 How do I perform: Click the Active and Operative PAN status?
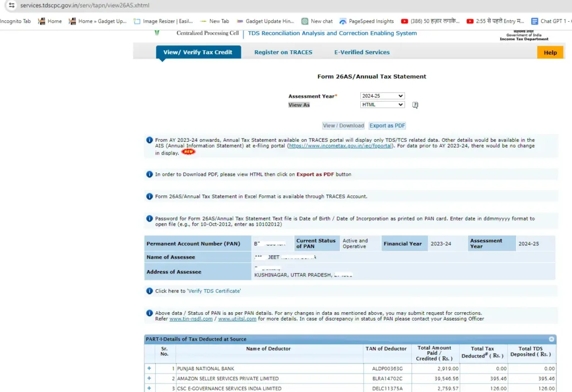pos(355,243)
